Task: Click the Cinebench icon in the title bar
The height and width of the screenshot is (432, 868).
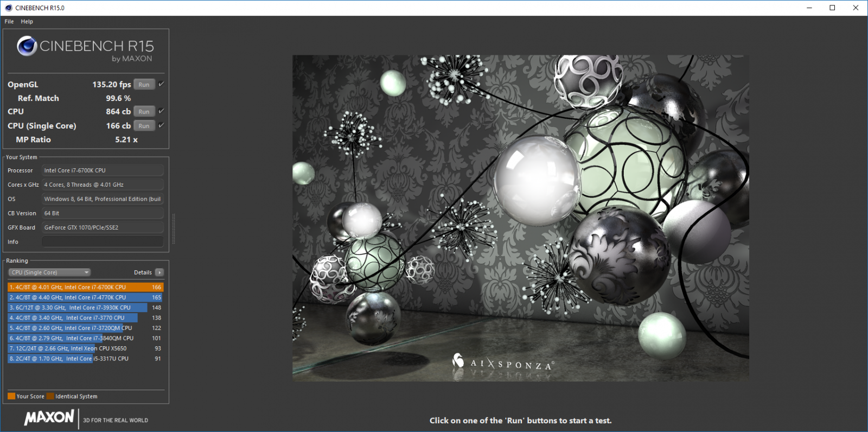Action: point(8,8)
